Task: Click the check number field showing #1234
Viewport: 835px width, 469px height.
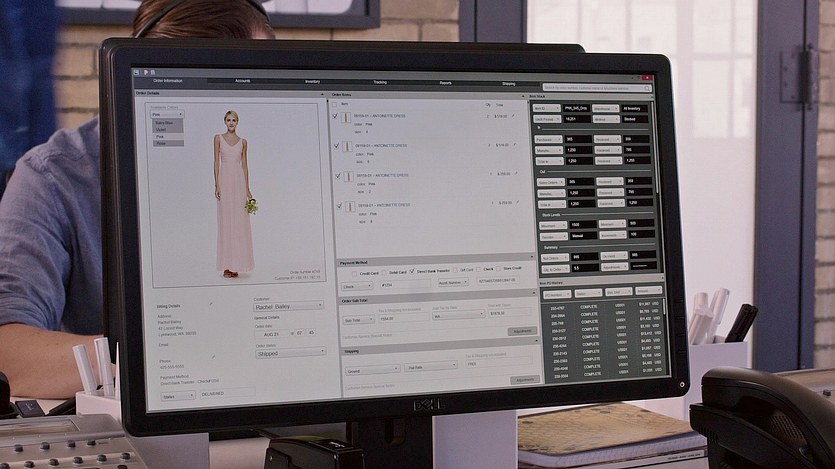Action: pyautogui.click(x=405, y=285)
